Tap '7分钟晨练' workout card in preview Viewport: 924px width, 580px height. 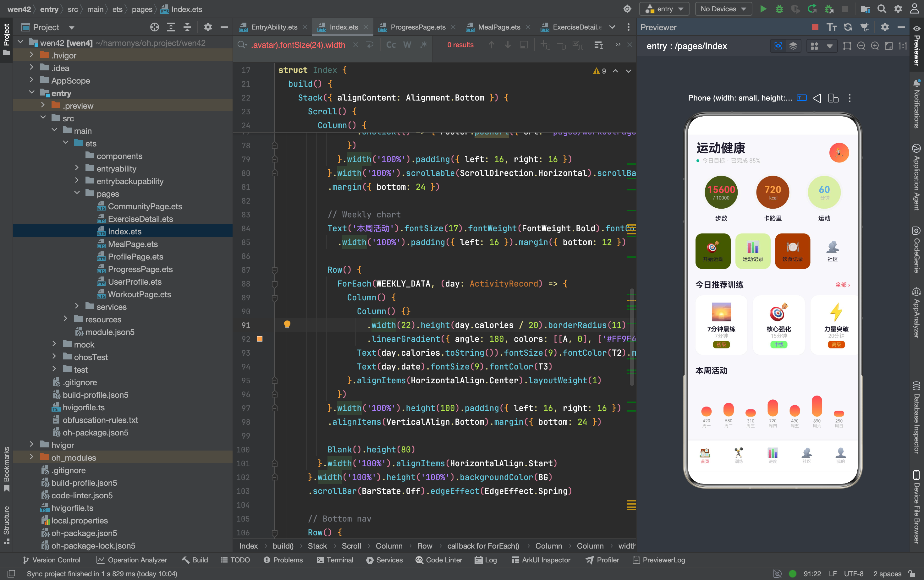pyautogui.click(x=721, y=325)
